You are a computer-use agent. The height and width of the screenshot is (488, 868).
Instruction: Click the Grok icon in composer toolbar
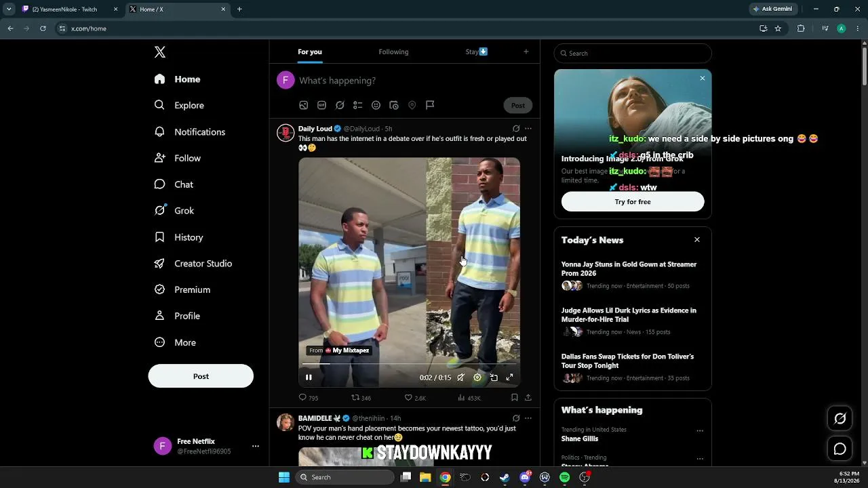coord(340,105)
